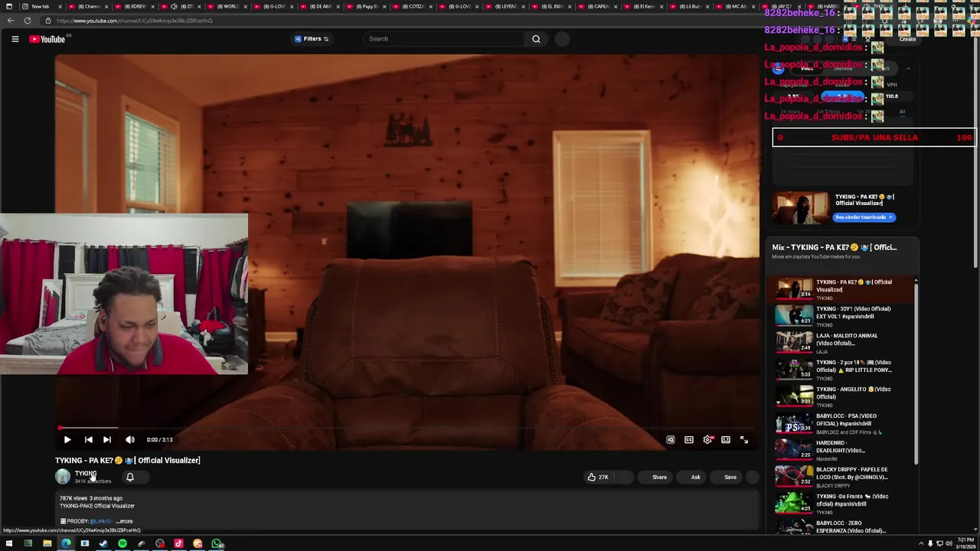The image size is (980, 551).
Task: Skip to the next video
Action: coord(107,440)
